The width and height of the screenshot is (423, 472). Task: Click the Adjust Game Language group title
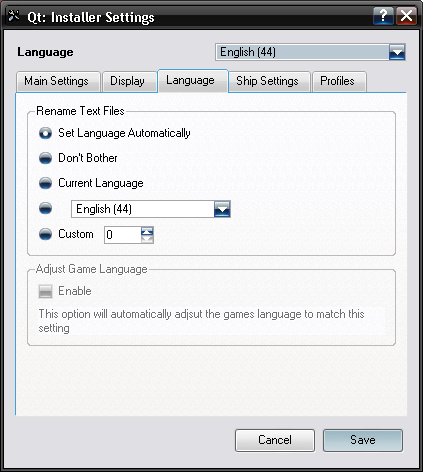pos(91,269)
